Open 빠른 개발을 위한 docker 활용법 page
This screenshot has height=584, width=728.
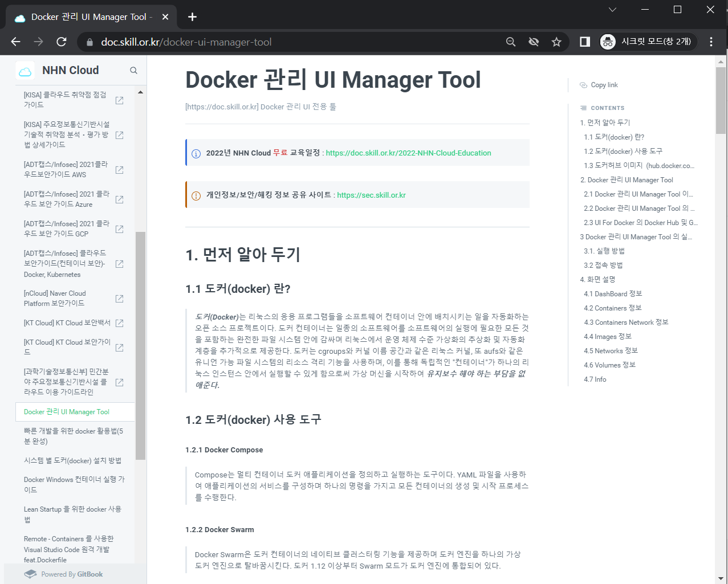(74, 436)
